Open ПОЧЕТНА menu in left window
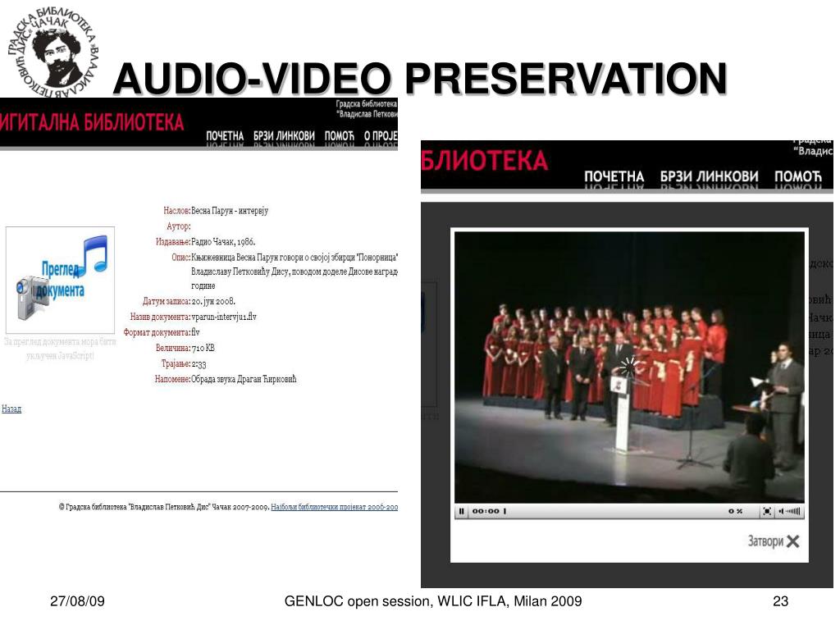This screenshot has height=630, width=840. (x=225, y=136)
